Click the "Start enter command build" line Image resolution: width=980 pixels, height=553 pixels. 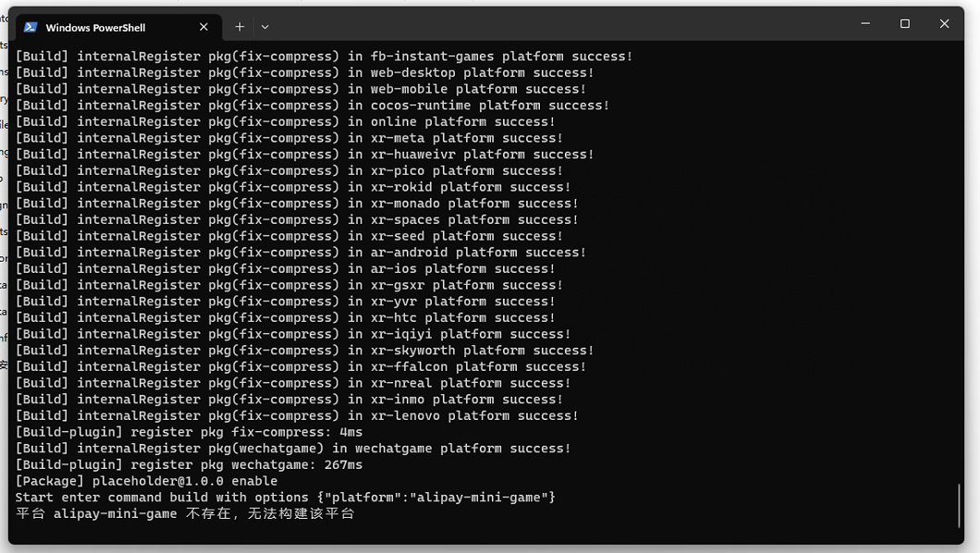coord(285,498)
